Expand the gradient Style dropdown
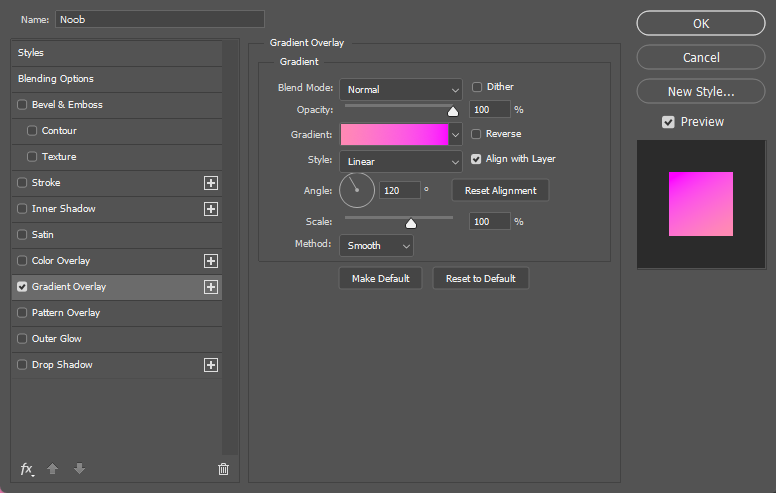 click(400, 161)
